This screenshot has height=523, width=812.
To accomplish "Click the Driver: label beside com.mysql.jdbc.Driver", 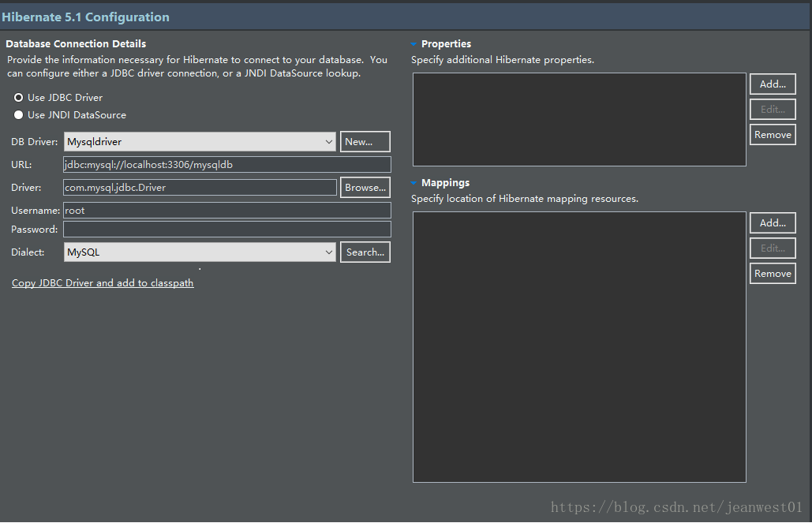I will coord(26,188).
